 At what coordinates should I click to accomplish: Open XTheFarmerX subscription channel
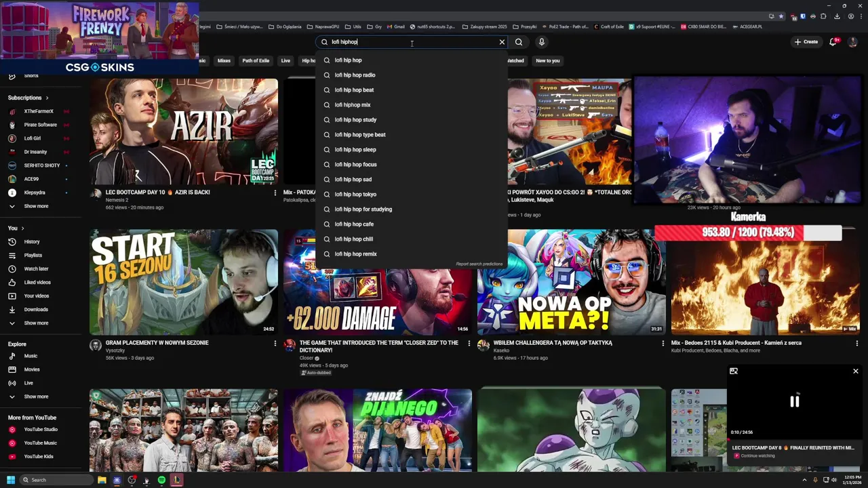(x=39, y=111)
